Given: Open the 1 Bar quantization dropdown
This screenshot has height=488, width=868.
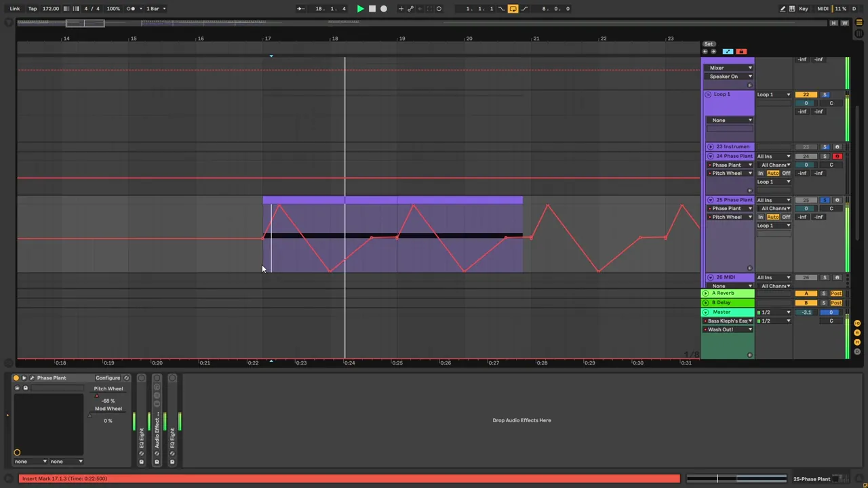Looking at the screenshot, I should [x=155, y=9].
